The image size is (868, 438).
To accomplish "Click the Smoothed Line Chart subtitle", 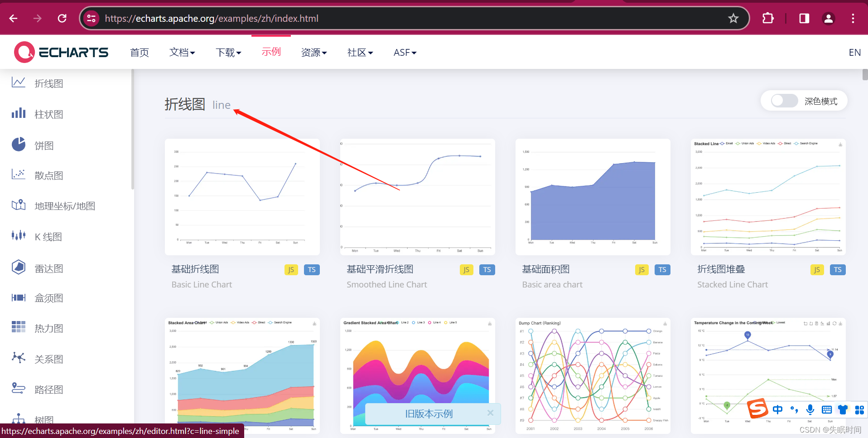I will pyautogui.click(x=387, y=285).
